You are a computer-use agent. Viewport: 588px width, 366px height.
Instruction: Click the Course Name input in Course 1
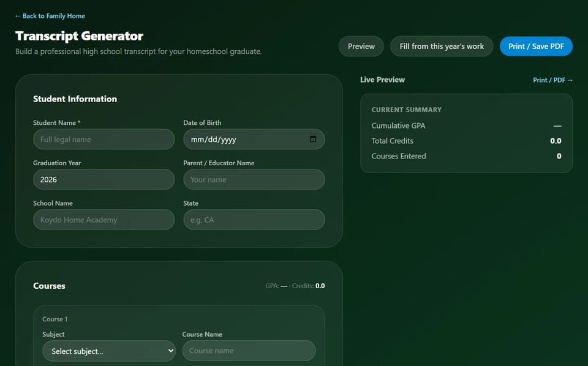[249, 351]
